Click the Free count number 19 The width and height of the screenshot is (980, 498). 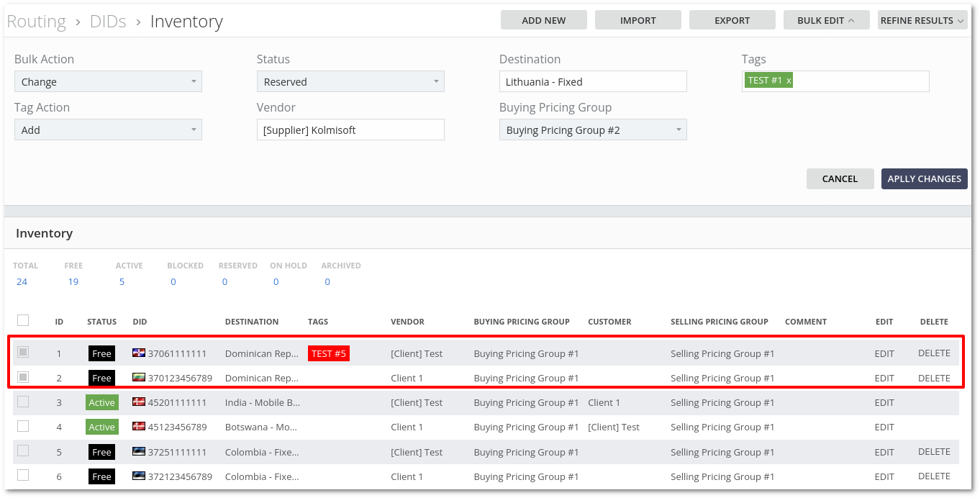73,281
